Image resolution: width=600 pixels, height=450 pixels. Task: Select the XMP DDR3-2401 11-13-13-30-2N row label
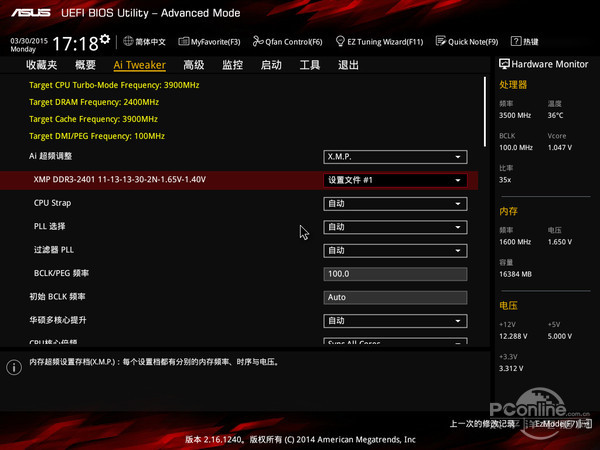point(120,179)
